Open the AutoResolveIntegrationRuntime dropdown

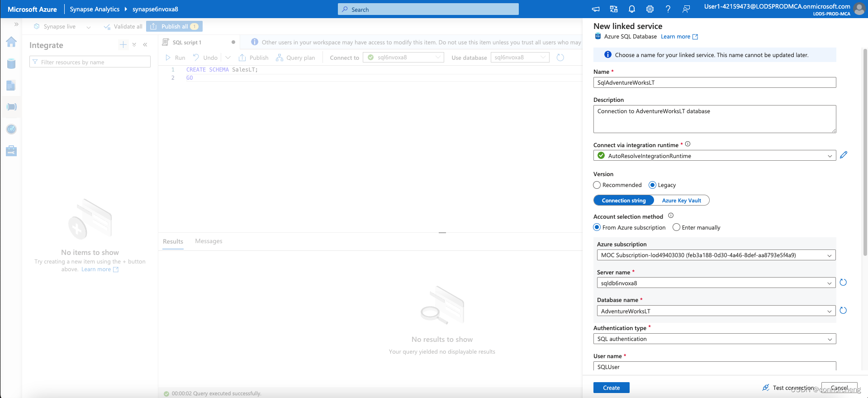tap(714, 156)
